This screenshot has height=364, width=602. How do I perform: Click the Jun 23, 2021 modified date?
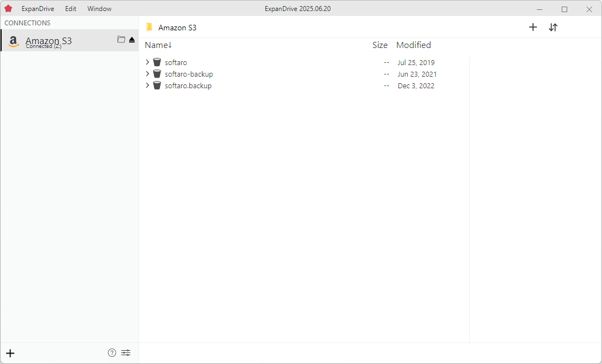pos(417,74)
